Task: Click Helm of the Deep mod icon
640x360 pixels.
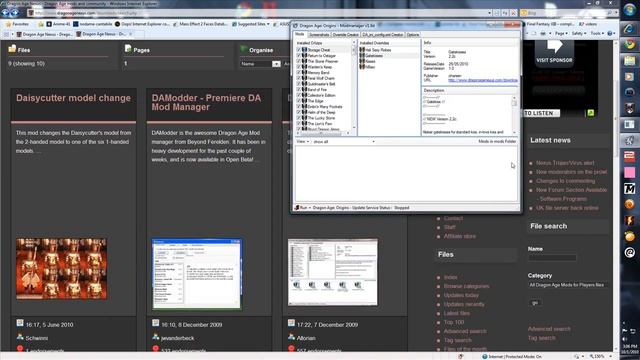Action: pos(304,112)
